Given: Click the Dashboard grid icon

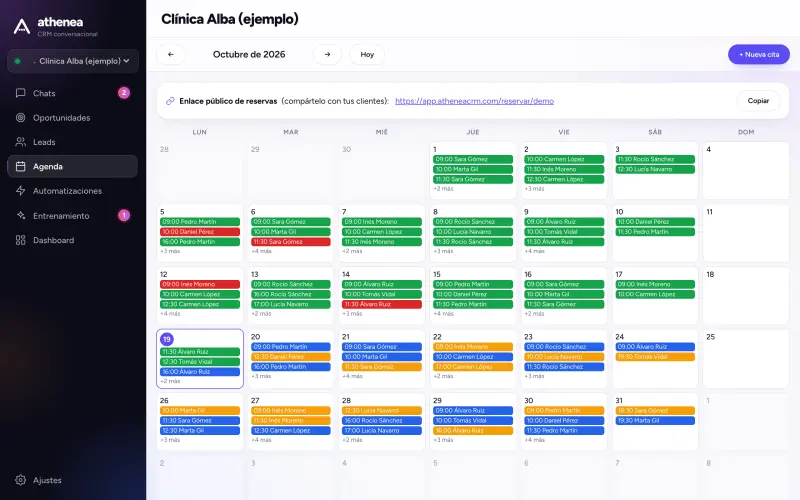Looking at the screenshot, I should [x=20, y=240].
